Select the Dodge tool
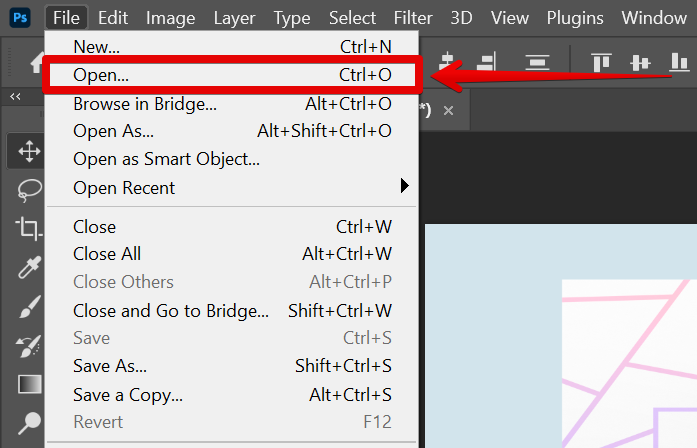Image resolution: width=697 pixels, height=448 pixels. point(29,423)
